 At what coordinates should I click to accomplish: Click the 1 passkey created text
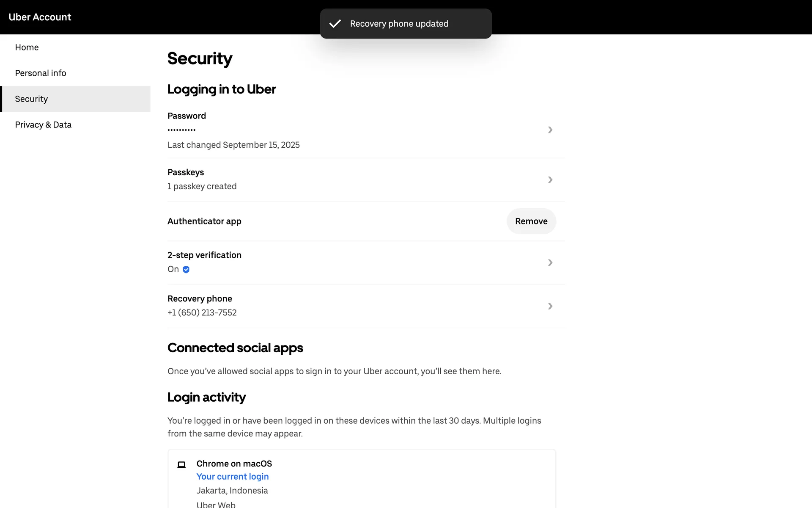point(202,186)
